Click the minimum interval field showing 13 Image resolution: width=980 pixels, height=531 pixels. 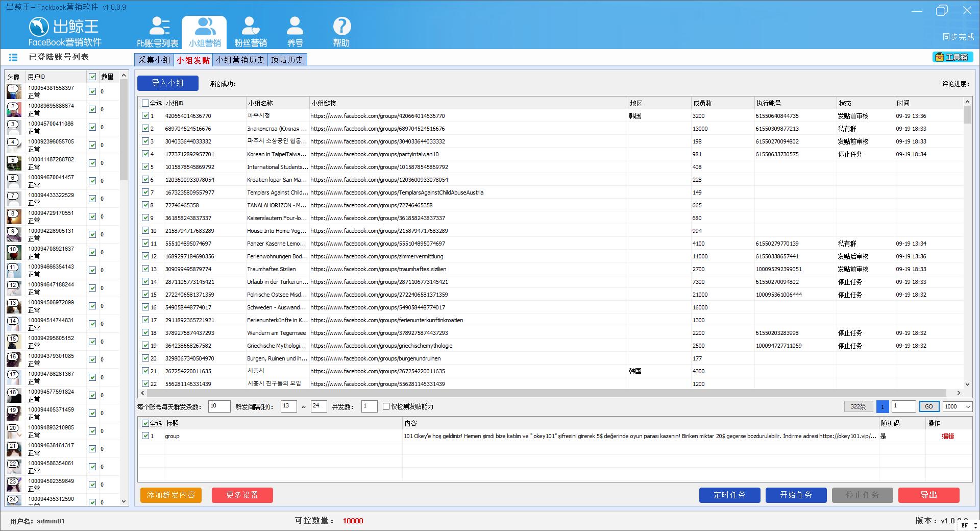[x=289, y=406]
